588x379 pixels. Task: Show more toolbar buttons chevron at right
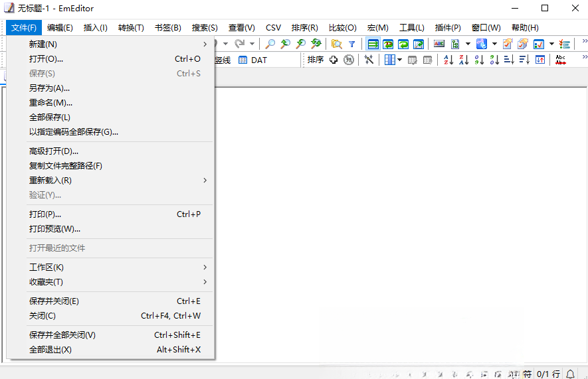click(x=585, y=41)
